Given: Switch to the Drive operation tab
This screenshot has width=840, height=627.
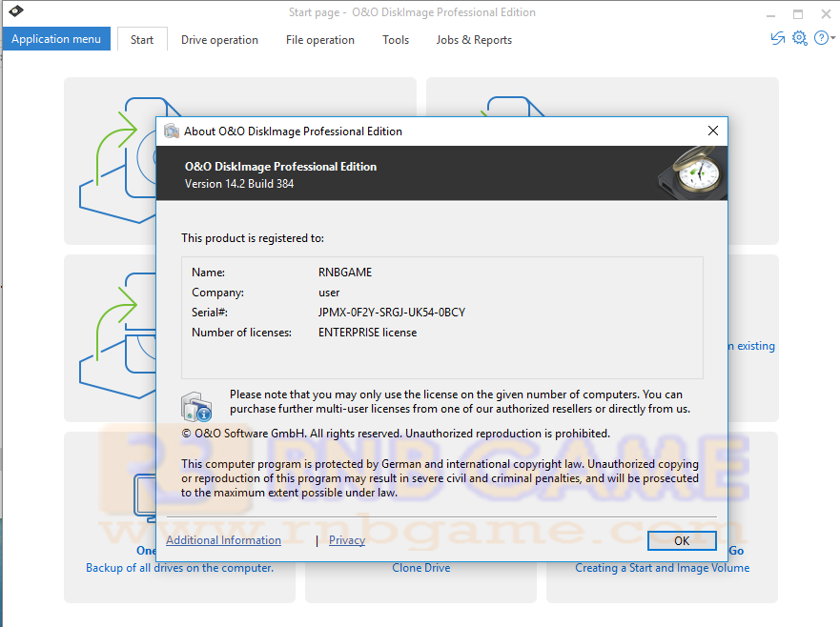Looking at the screenshot, I should coord(219,40).
